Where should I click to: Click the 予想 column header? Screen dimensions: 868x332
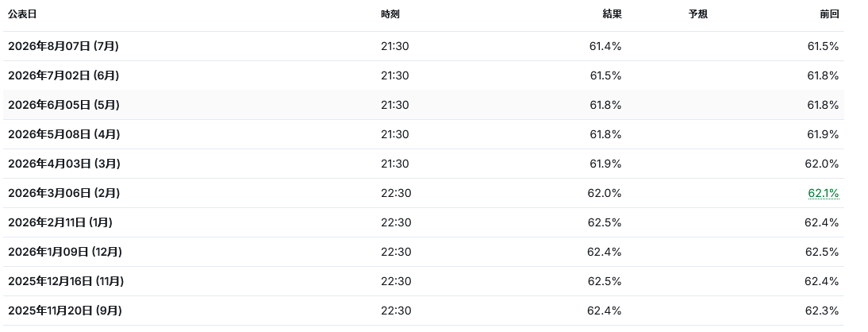coord(698,14)
